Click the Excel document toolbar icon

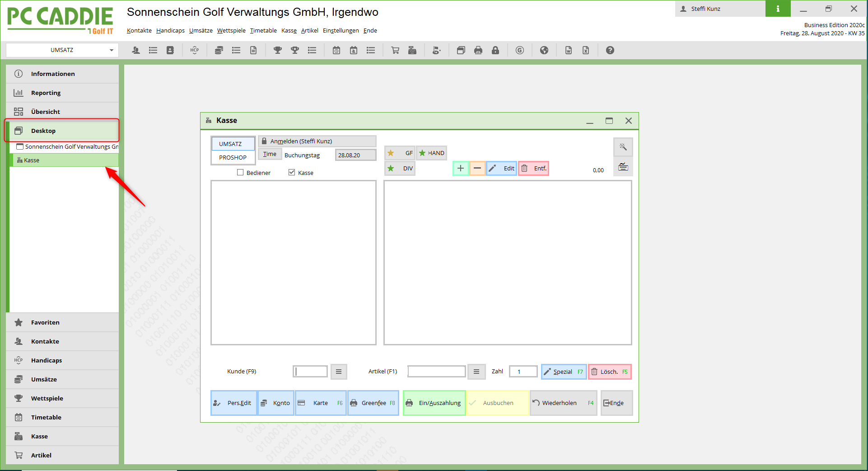click(x=586, y=50)
